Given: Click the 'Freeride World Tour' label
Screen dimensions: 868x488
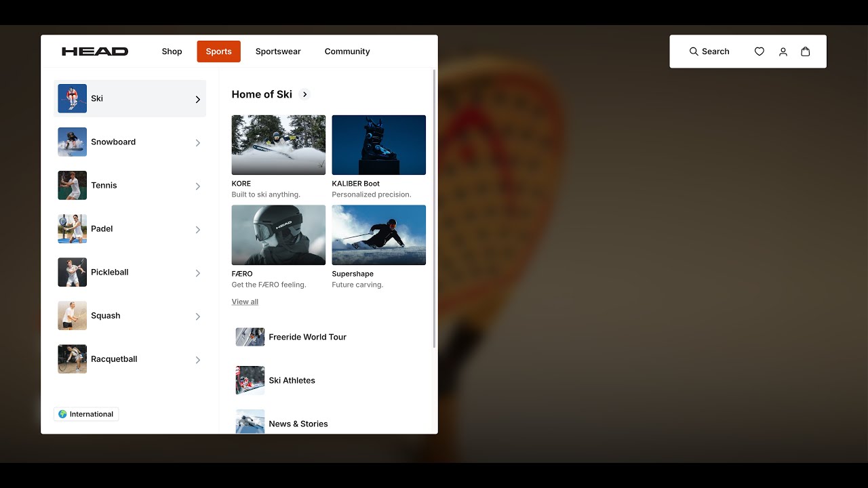Looking at the screenshot, I should 307,337.
